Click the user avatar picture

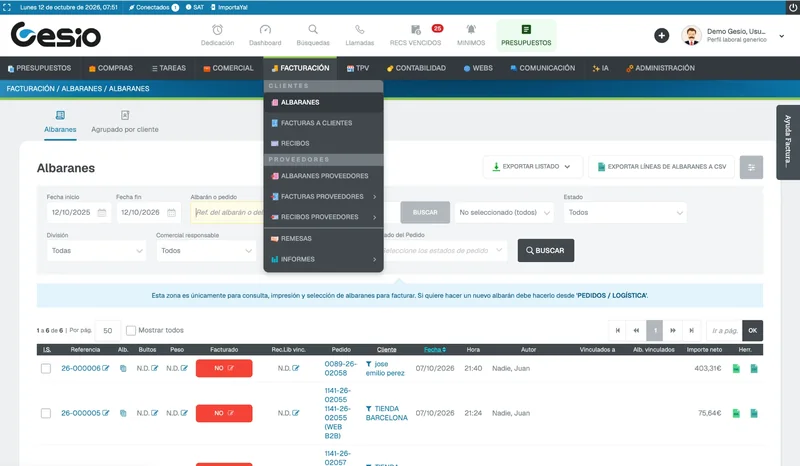tap(691, 36)
